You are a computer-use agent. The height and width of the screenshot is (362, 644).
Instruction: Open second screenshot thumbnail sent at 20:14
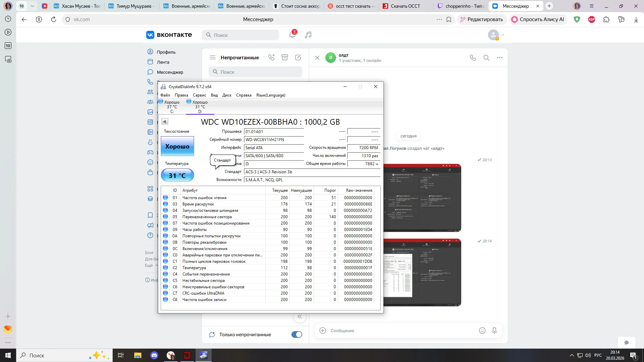pyautogui.click(x=422, y=273)
